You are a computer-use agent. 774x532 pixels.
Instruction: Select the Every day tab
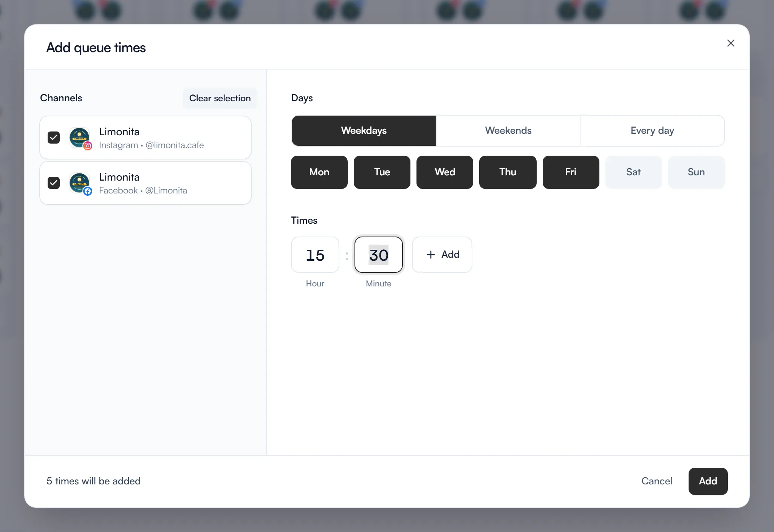coord(652,131)
